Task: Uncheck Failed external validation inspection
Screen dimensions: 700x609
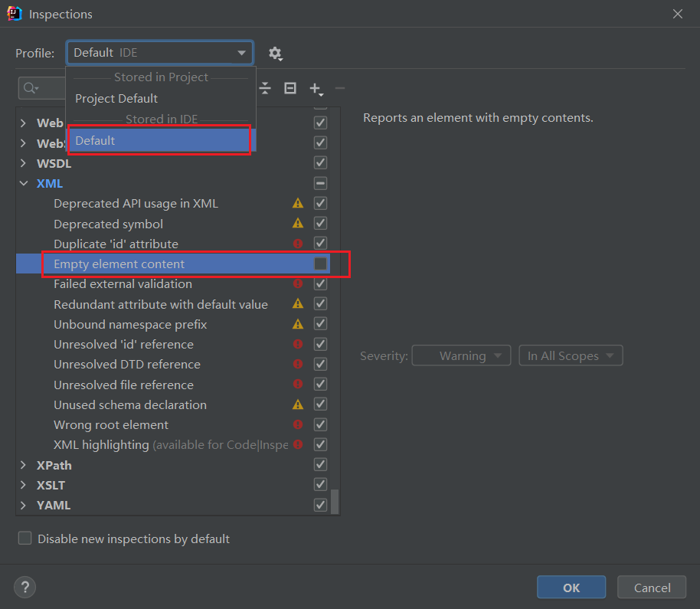Action: (320, 283)
